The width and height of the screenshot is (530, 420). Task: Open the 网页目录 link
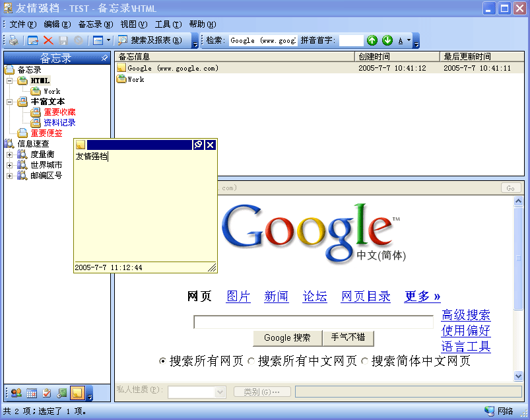366,297
